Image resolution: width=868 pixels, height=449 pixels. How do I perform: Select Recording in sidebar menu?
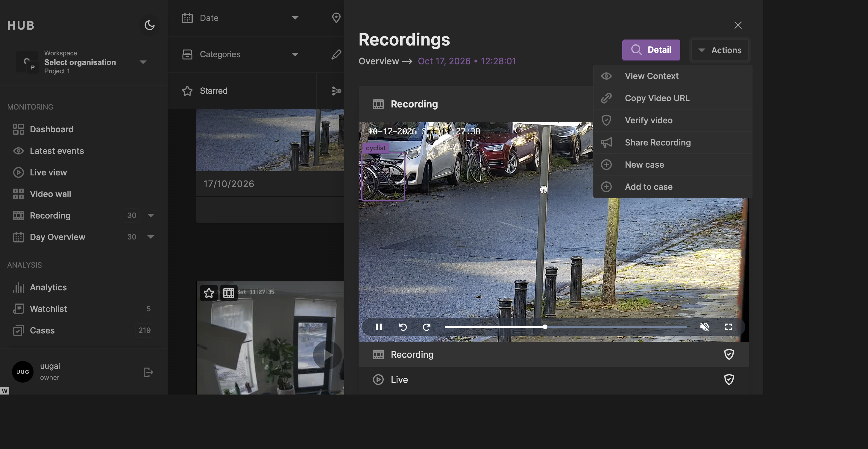[x=50, y=216]
